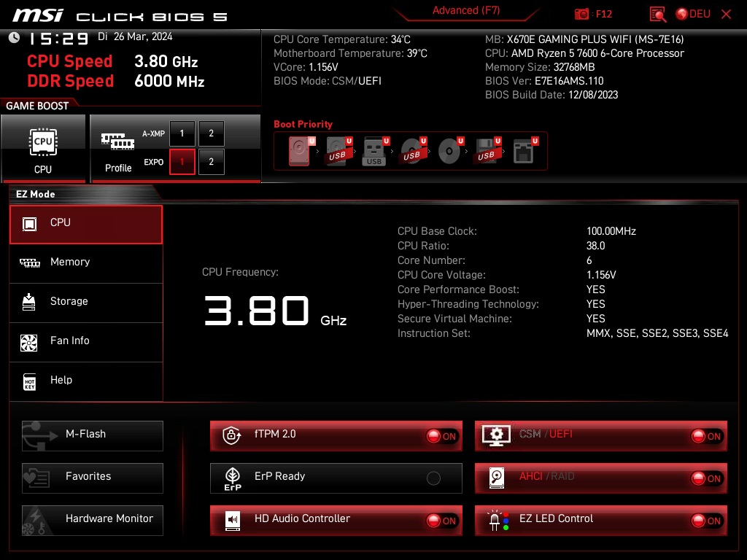
Task: Show the Fan Info panel
Action: pos(86,341)
